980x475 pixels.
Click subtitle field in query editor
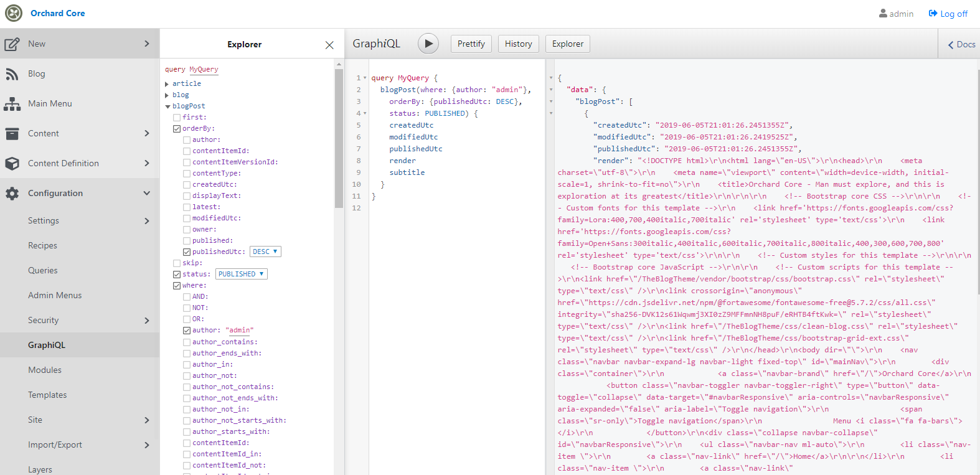(407, 172)
